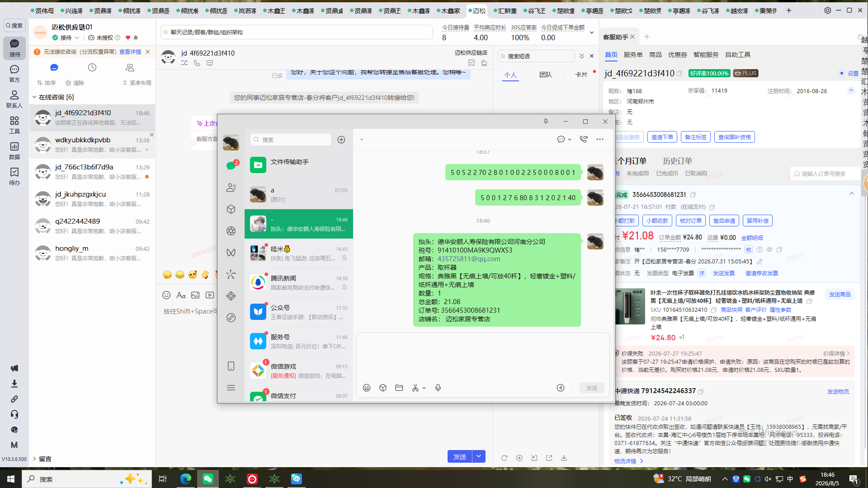Click the blue 发送 button in JD chat

[x=460, y=456]
